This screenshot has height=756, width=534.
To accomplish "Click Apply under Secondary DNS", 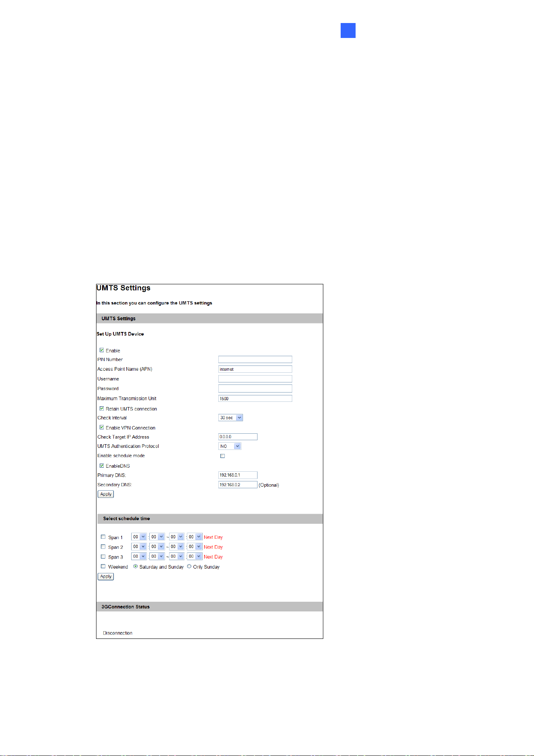I will point(106,494).
